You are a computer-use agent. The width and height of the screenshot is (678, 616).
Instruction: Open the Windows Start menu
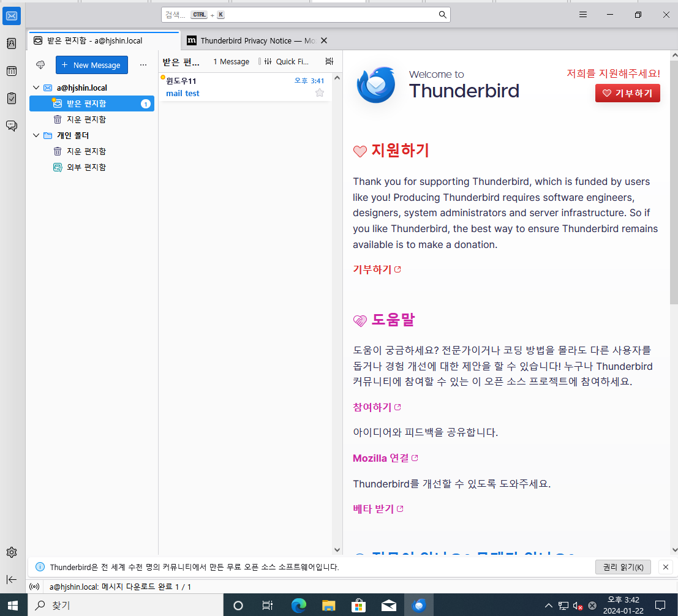(x=13, y=605)
